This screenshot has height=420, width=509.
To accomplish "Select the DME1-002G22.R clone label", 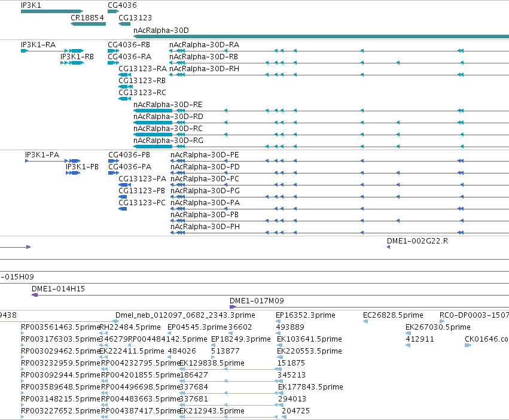I will [417, 241].
